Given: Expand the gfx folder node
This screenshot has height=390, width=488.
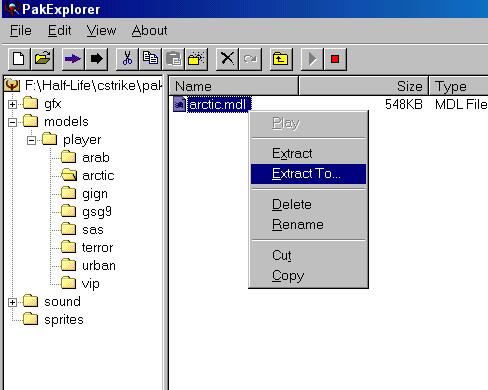Looking at the screenshot, I should pyautogui.click(x=12, y=104).
